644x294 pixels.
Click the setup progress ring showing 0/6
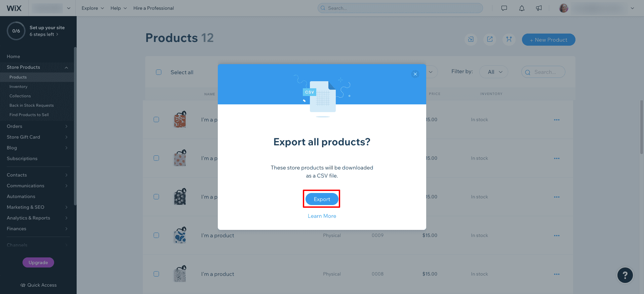[16, 31]
